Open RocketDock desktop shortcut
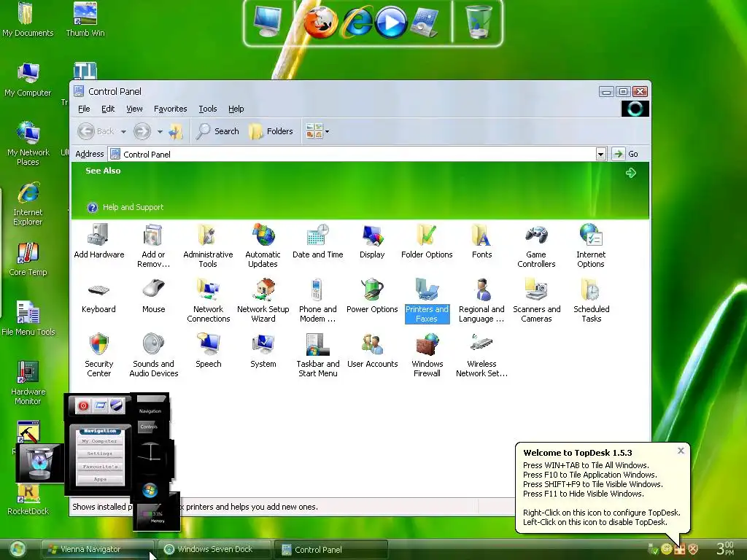The image size is (747, 560). pyautogui.click(x=28, y=500)
